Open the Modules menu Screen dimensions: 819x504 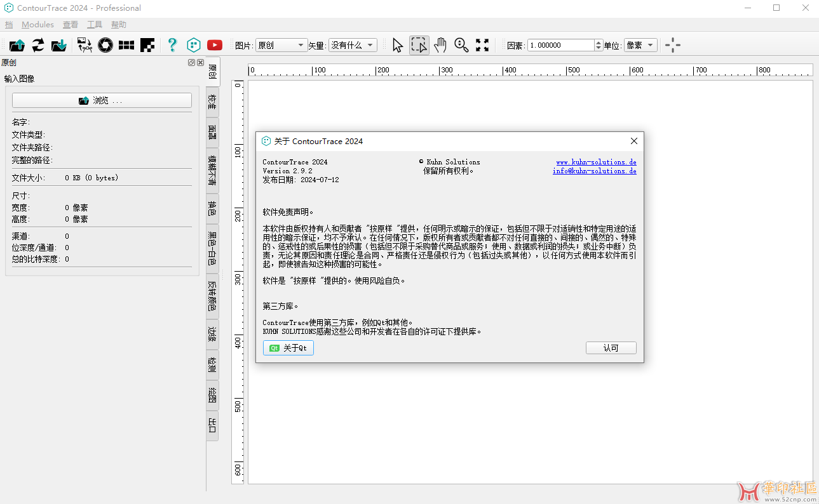(37, 25)
